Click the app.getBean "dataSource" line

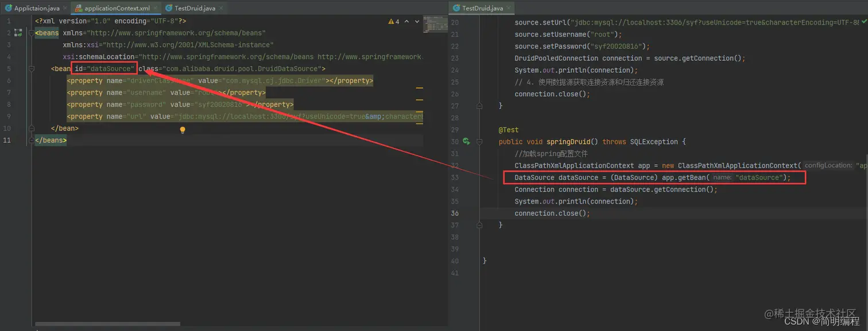(x=653, y=177)
